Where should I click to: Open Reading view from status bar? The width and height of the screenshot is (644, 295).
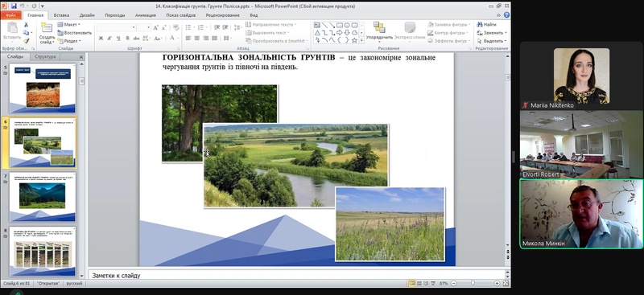pyautogui.click(x=426, y=284)
